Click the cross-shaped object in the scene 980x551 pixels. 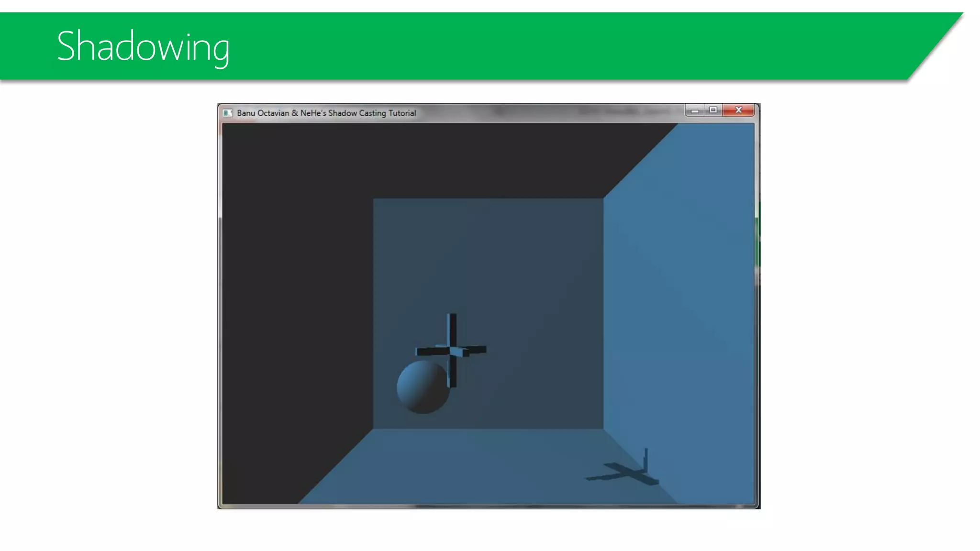coord(452,351)
